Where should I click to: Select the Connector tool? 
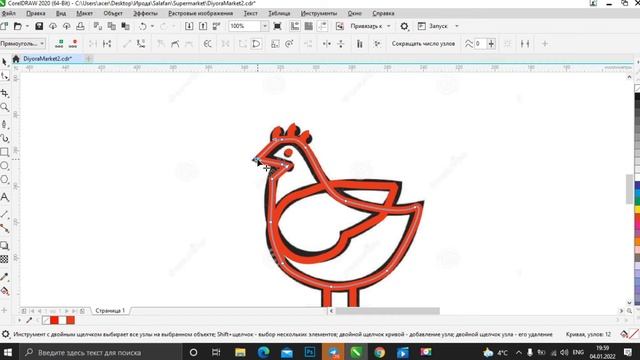[x=4, y=229]
